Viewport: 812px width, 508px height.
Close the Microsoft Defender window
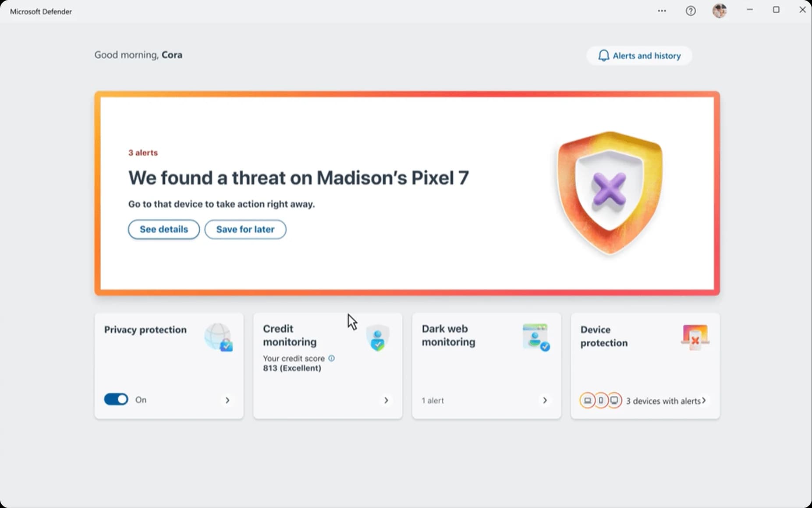(x=802, y=10)
